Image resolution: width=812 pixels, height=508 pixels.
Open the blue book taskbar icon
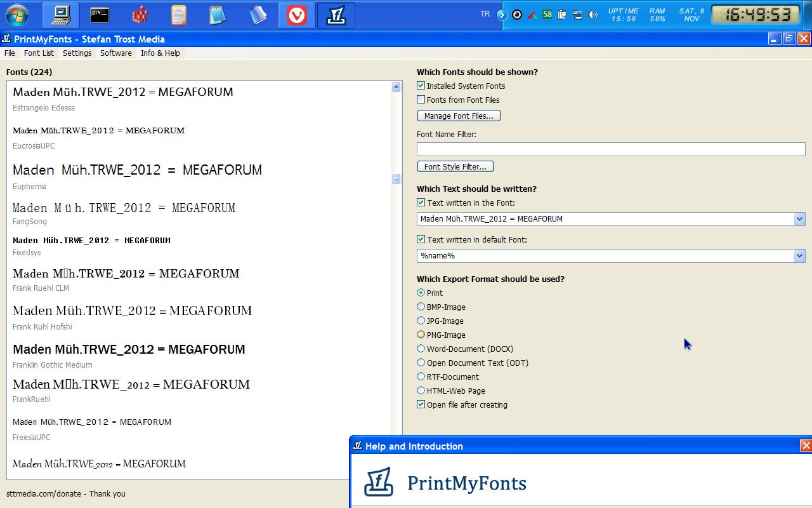point(258,15)
